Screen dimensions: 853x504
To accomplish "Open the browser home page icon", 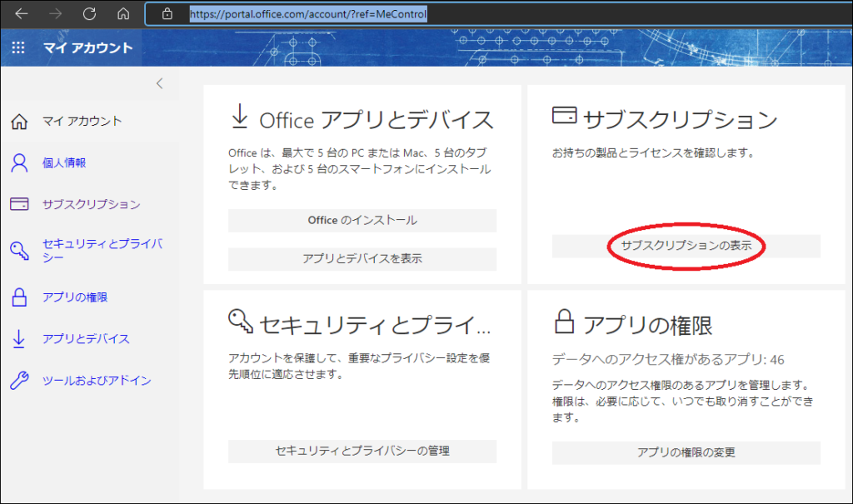I will coord(123,13).
